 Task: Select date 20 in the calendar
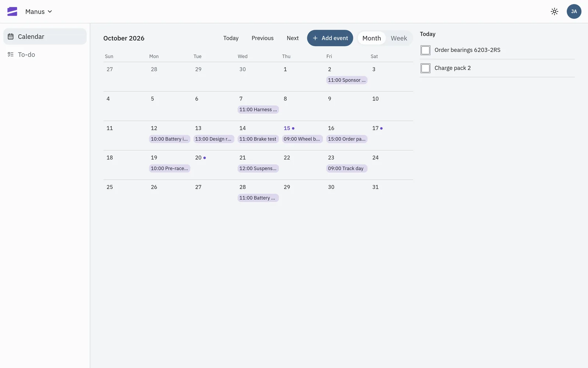pos(198,158)
